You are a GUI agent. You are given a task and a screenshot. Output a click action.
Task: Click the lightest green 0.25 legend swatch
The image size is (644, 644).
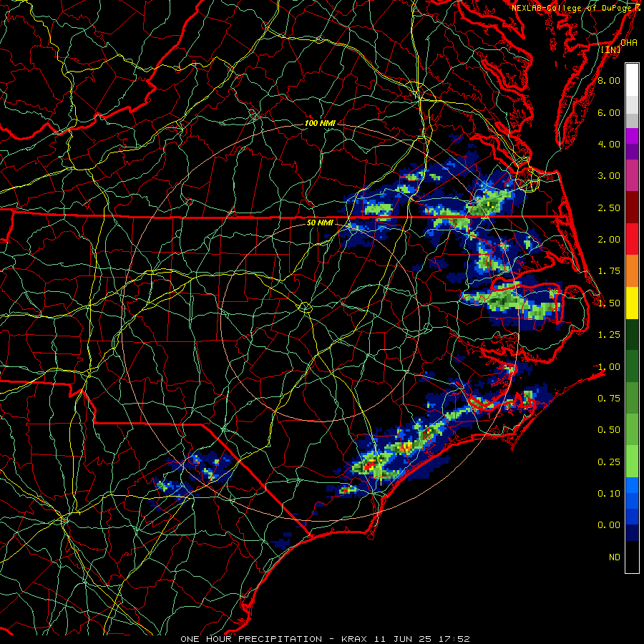pos(632,462)
